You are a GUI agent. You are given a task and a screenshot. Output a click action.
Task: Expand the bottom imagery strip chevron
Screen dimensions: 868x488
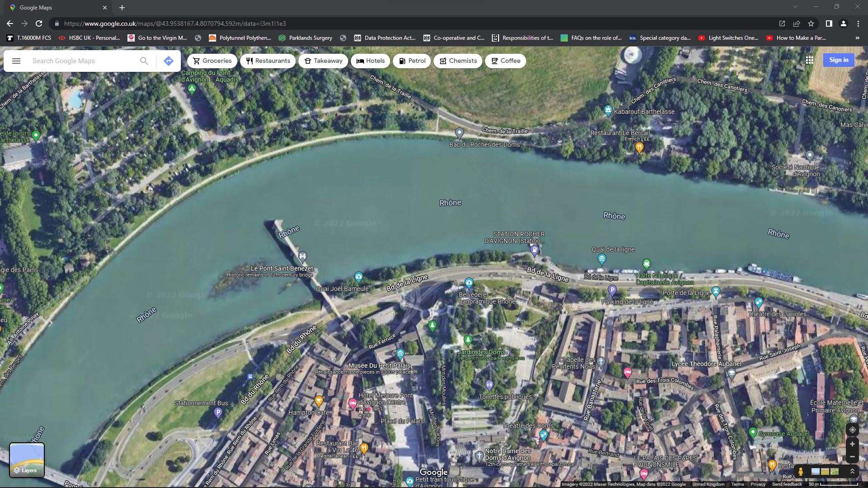point(852,471)
